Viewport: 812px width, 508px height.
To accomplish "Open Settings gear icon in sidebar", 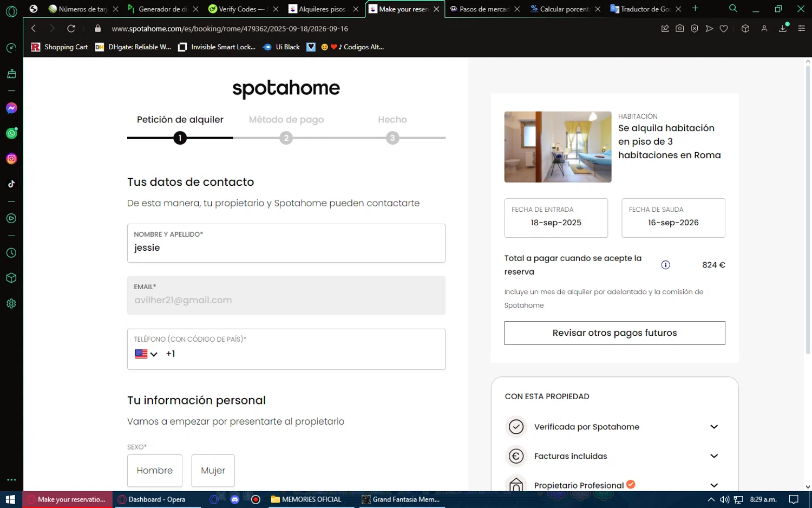I will (11, 304).
